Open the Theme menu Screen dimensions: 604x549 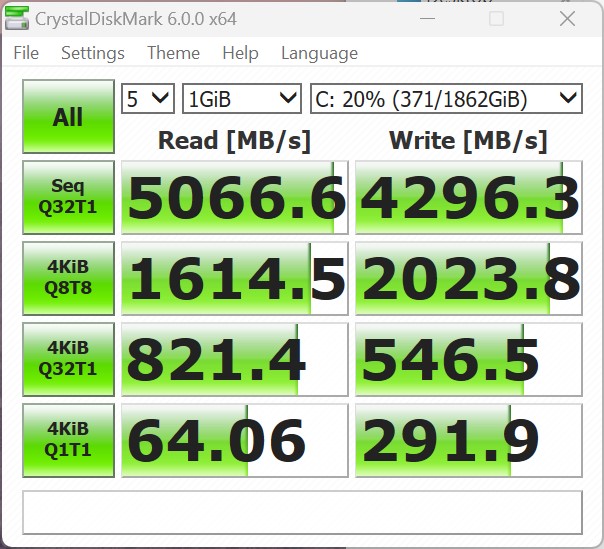[x=173, y=53]
